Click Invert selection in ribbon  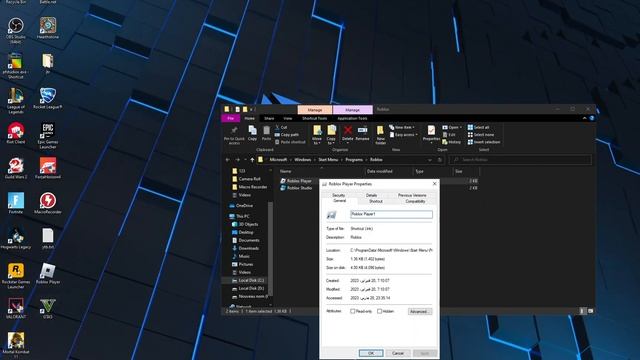point(484,142)
